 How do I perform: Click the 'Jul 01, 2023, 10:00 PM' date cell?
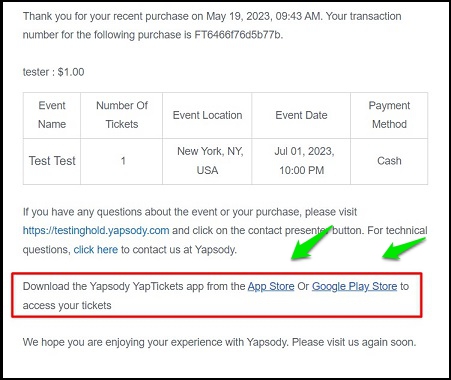(x=301, y=161)
